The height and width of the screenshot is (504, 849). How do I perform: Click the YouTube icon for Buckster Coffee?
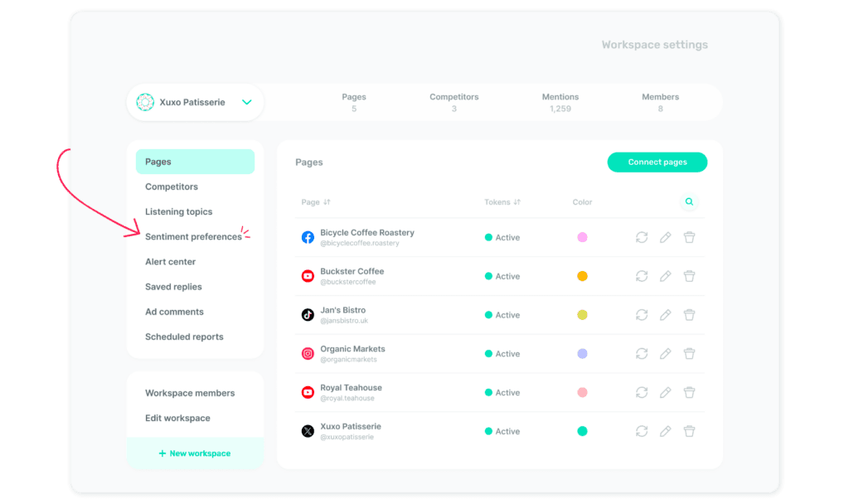pos(308,276)
